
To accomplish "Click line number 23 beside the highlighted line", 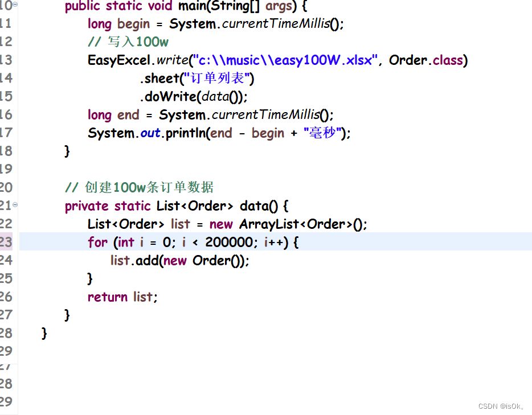I will pos(7,242).
